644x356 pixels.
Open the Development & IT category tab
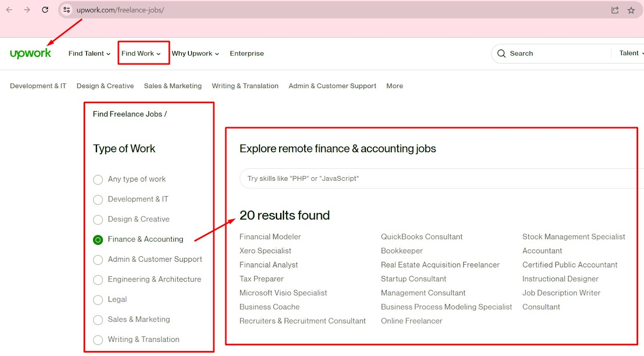pyautogui.click(x=38, y=86)
